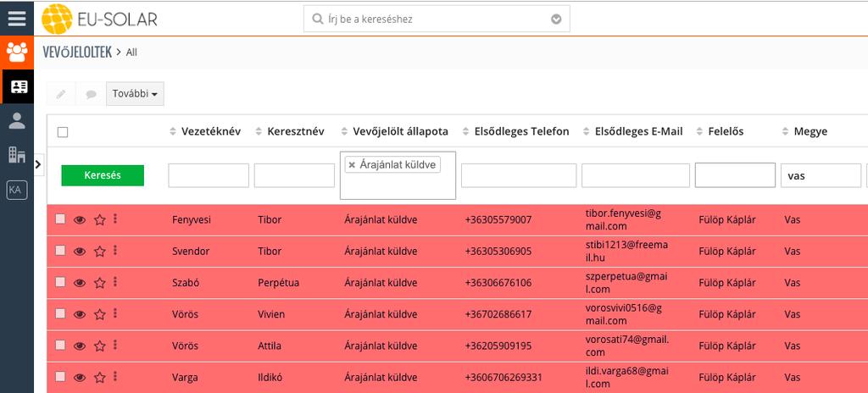Select the contact card sidebar icon
The width and height of the screenshot is (868, 393).
click(19, 87)
